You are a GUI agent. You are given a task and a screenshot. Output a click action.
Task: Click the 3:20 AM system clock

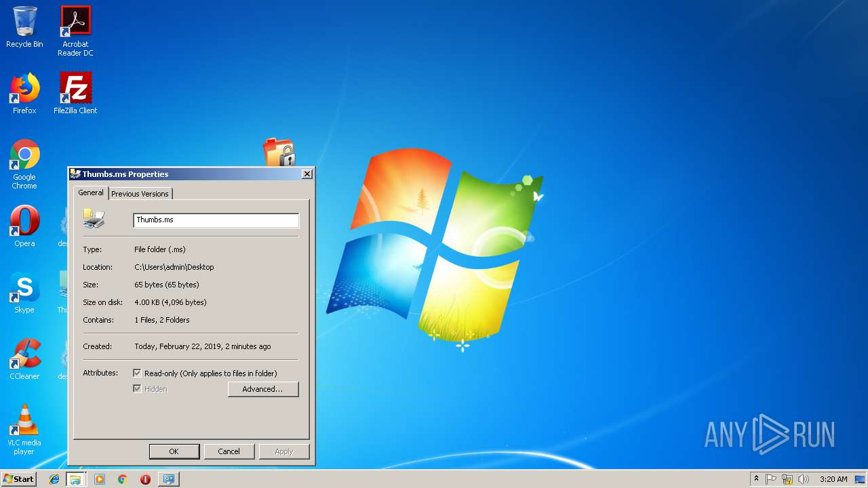click(x=833, y=479)
